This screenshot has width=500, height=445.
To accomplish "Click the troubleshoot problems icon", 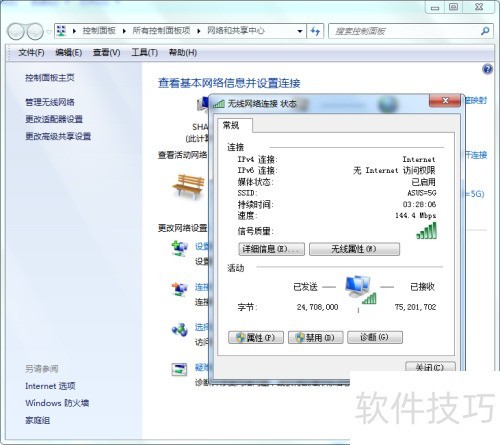I will point(179,369).
